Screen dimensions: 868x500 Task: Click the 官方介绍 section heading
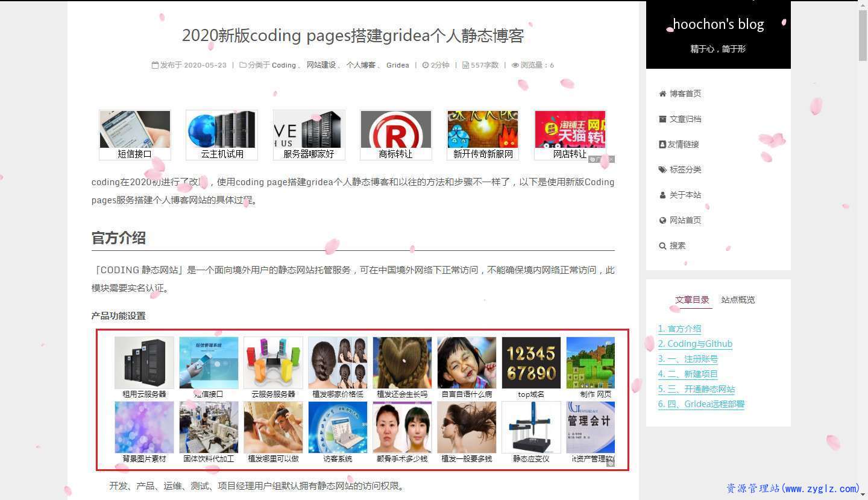point(119,238)
